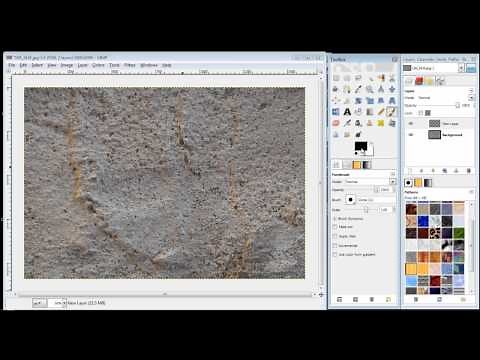Click the black foreground color swatch

click(360, 145)
